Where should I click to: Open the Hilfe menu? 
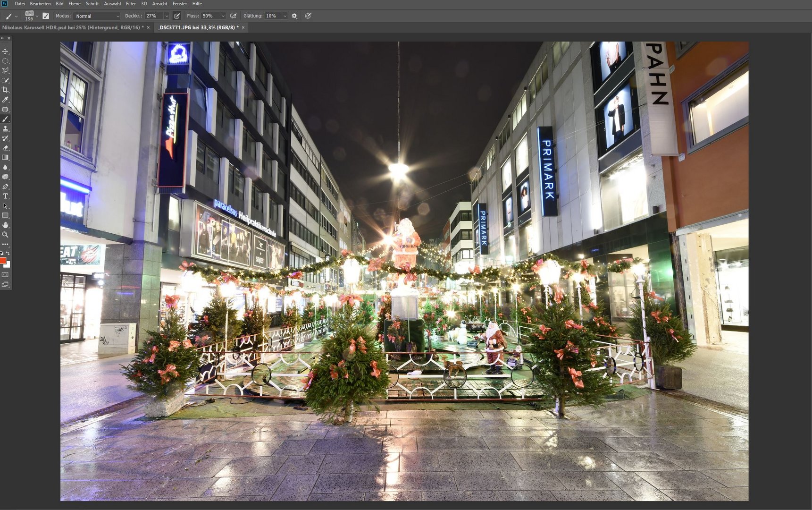tap(197, 4)
